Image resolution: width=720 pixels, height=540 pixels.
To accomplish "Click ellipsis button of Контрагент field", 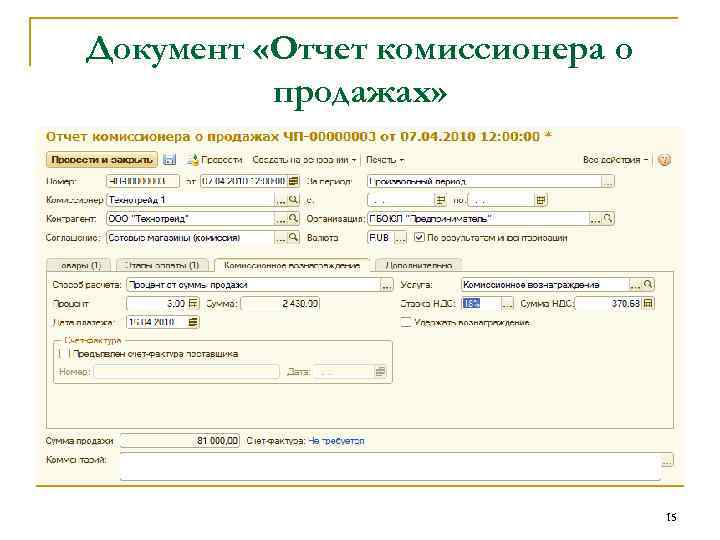I will tap(281, 219).
